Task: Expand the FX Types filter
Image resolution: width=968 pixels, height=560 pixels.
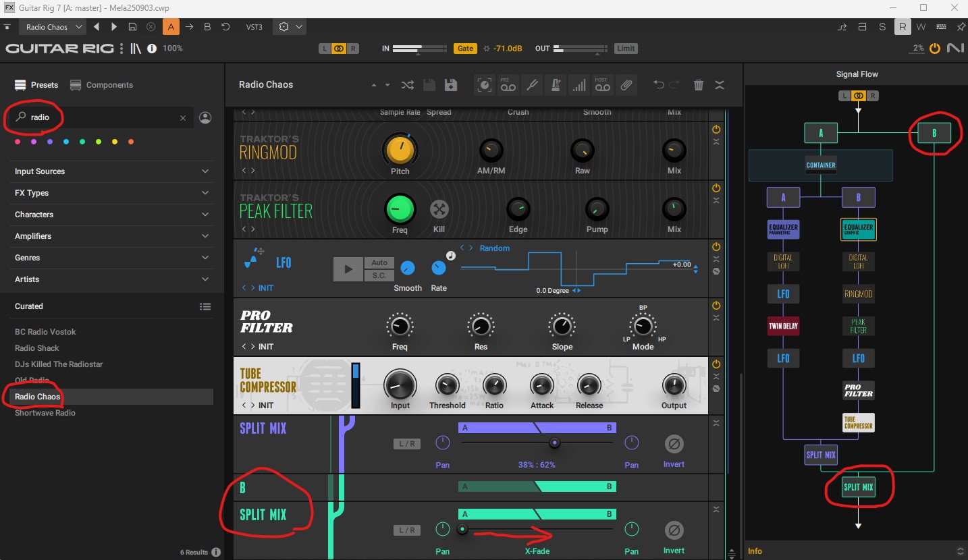Action: [112, 193]
